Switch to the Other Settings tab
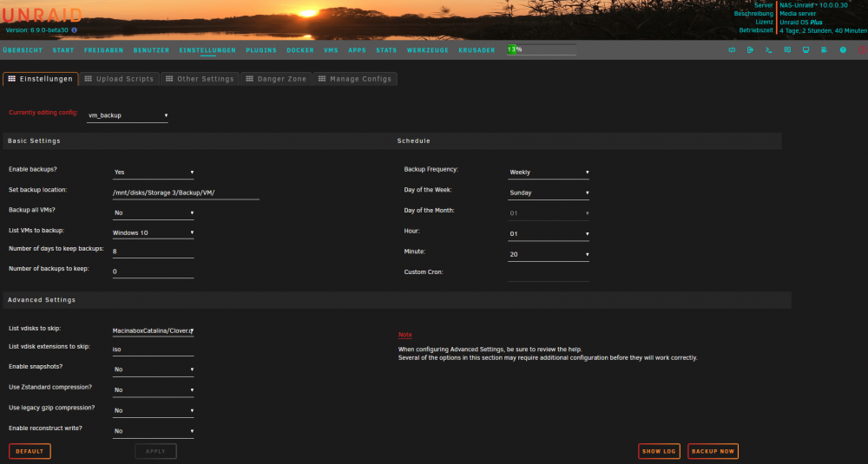The image size is (868, 464). (x=201, y=79)
